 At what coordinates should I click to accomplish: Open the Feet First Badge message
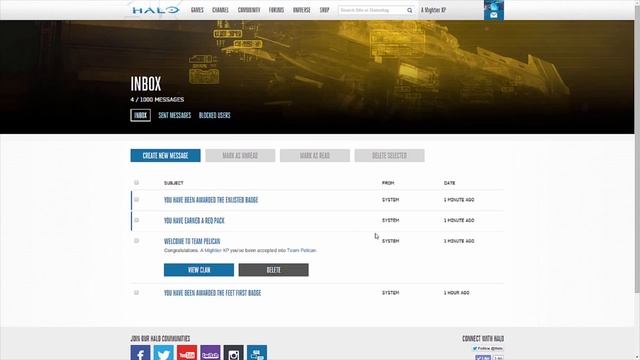coord(212,293)
